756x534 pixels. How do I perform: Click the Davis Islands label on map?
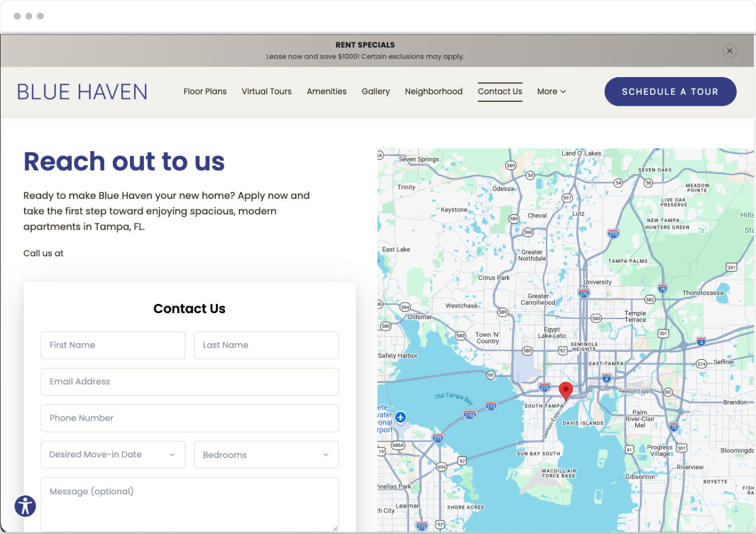583,423
